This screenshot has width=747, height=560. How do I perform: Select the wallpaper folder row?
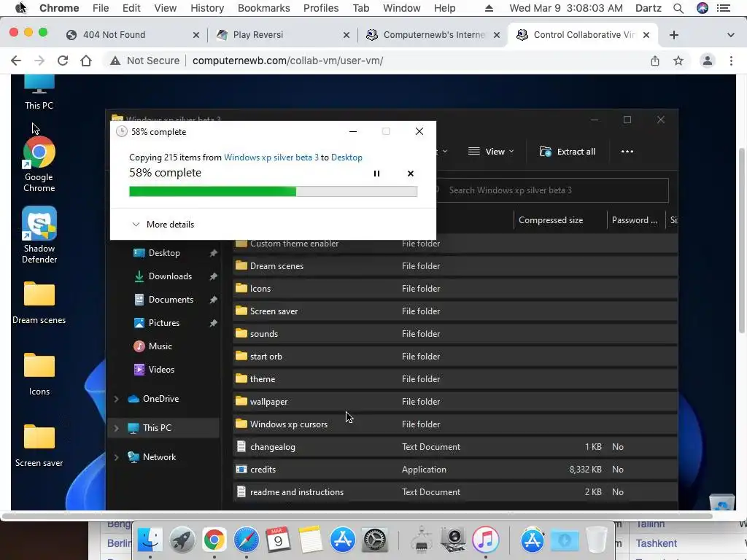[455, 402]
